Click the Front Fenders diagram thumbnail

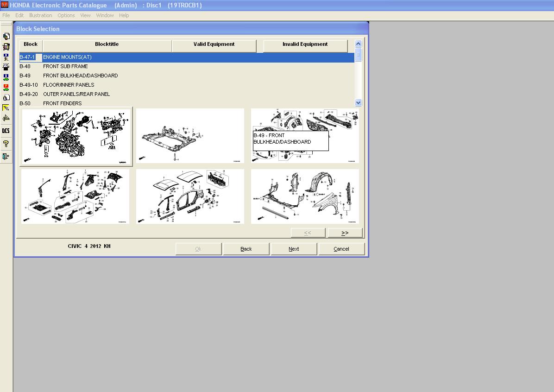305,196
